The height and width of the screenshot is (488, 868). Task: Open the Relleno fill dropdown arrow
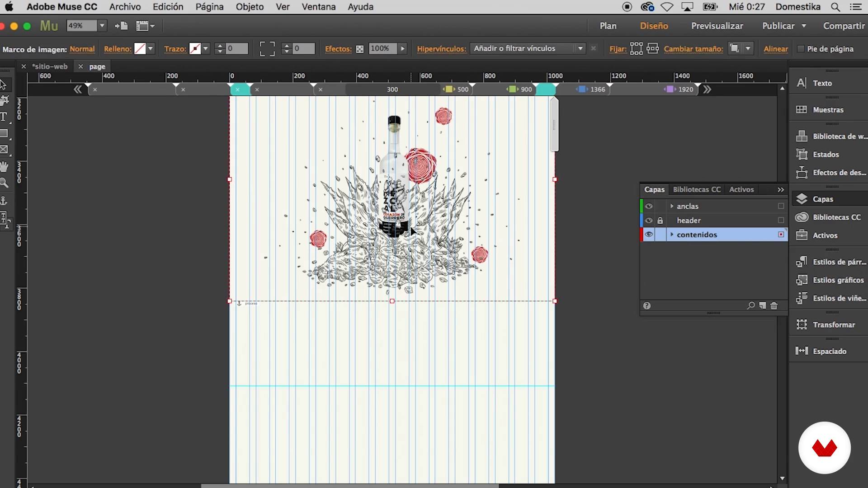point(151,49)
